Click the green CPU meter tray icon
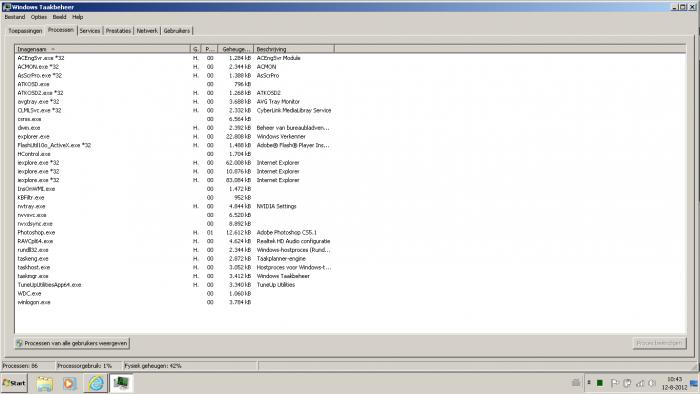 click(600, 383)
